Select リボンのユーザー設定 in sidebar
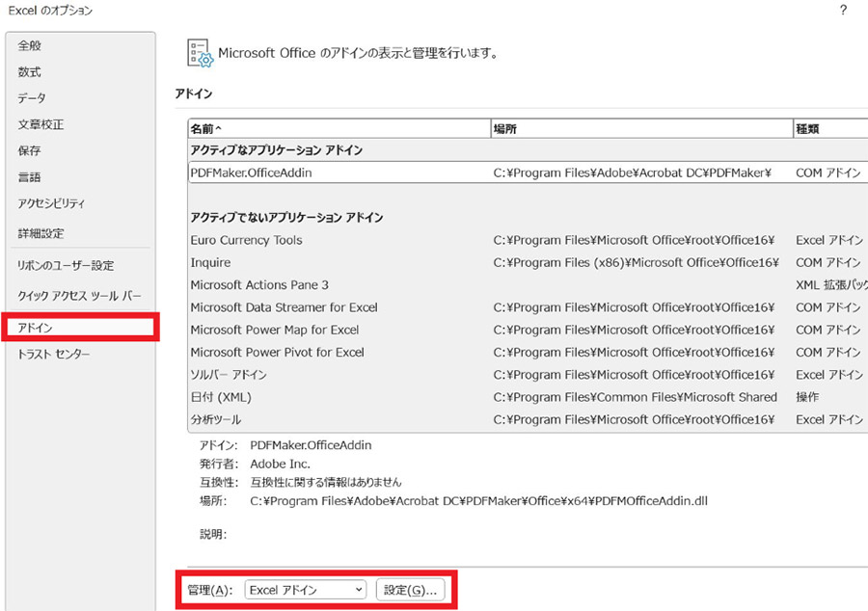The image size is (868, 611). (66, 265)
